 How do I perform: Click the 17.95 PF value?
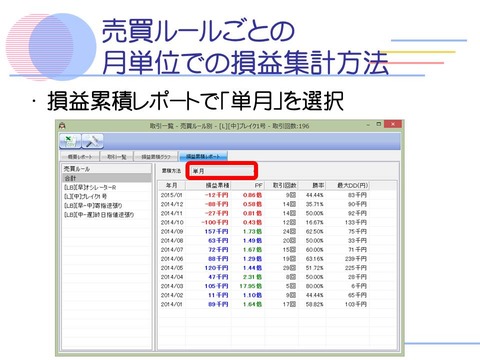(x=251, y=286)
